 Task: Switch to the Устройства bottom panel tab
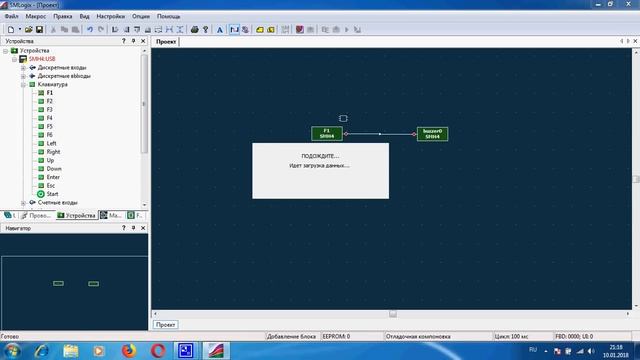click(x=77, y=216)
